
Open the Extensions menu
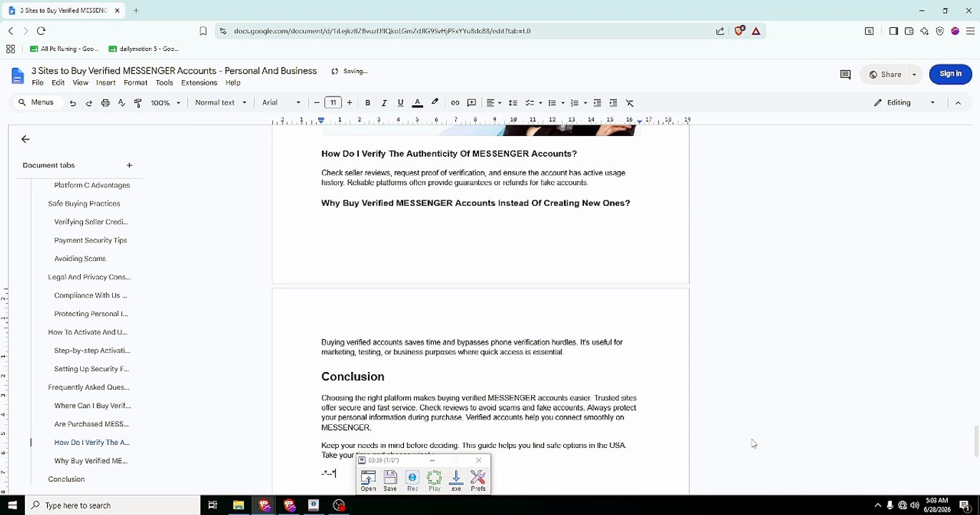(199, 83)
